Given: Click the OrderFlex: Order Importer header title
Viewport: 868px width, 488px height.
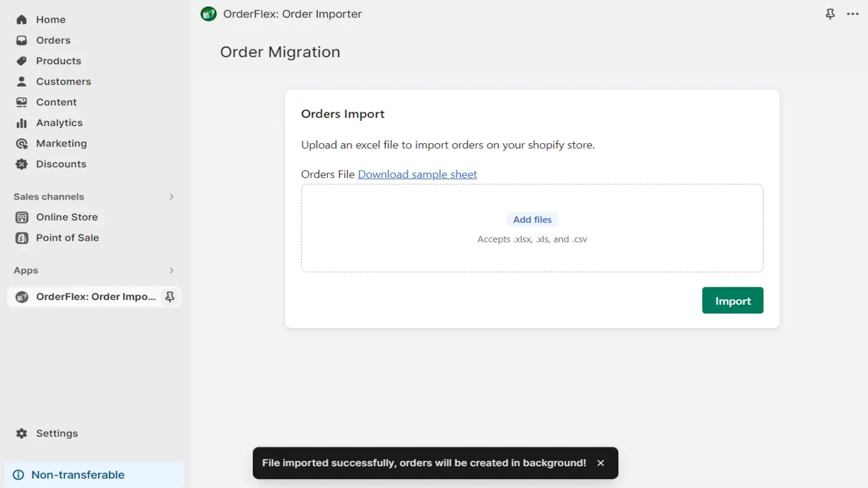Looking at the screenshot, I should (292, 14).
